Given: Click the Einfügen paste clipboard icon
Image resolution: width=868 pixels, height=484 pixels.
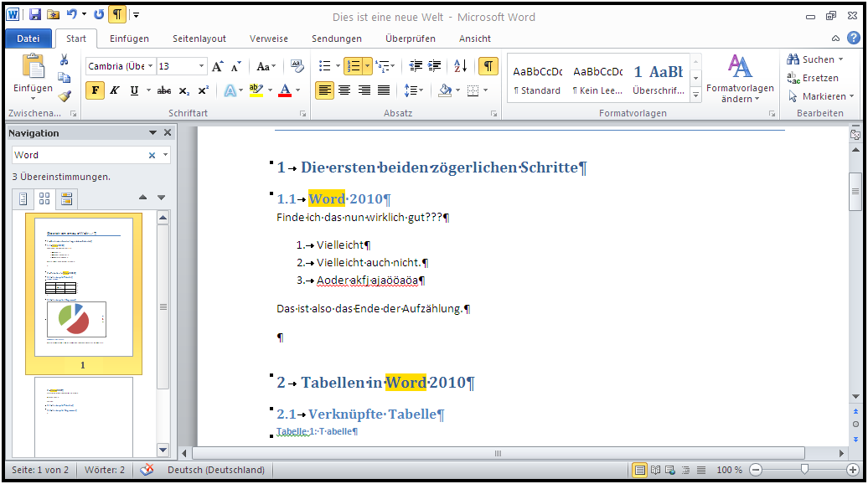Looking at the screenshot, I should tap(34, 66).
